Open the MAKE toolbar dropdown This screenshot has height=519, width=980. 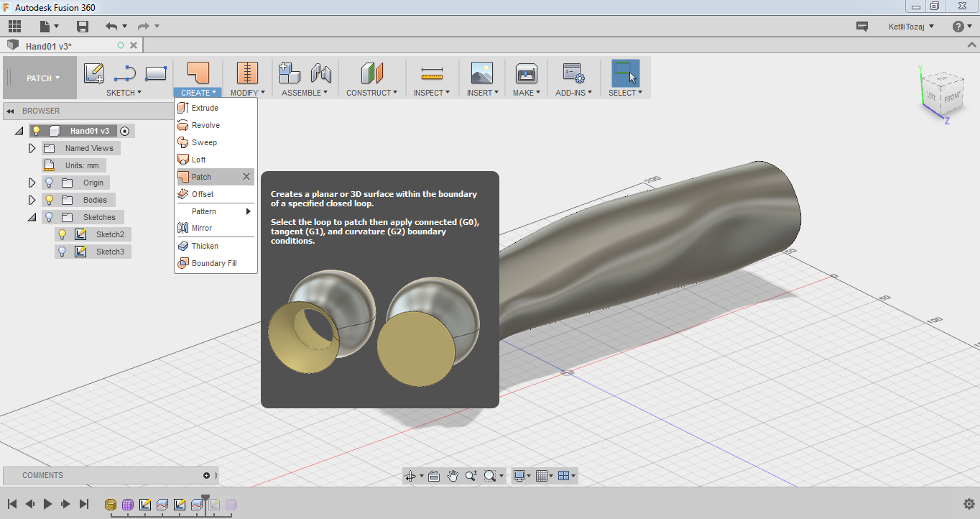527,93
